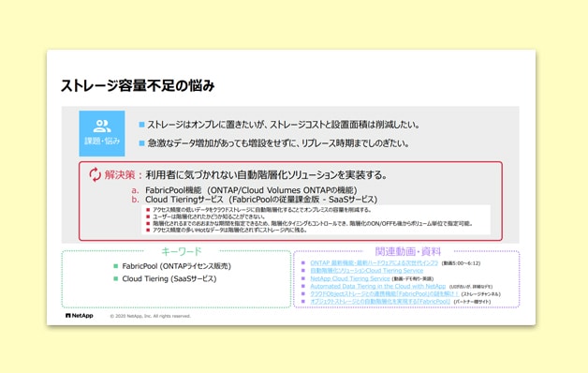The width and height of the screenshot is (588, 373).
Task: Open the NetApp Cloud Tiering Service link
Action: (x=350, y=278)
